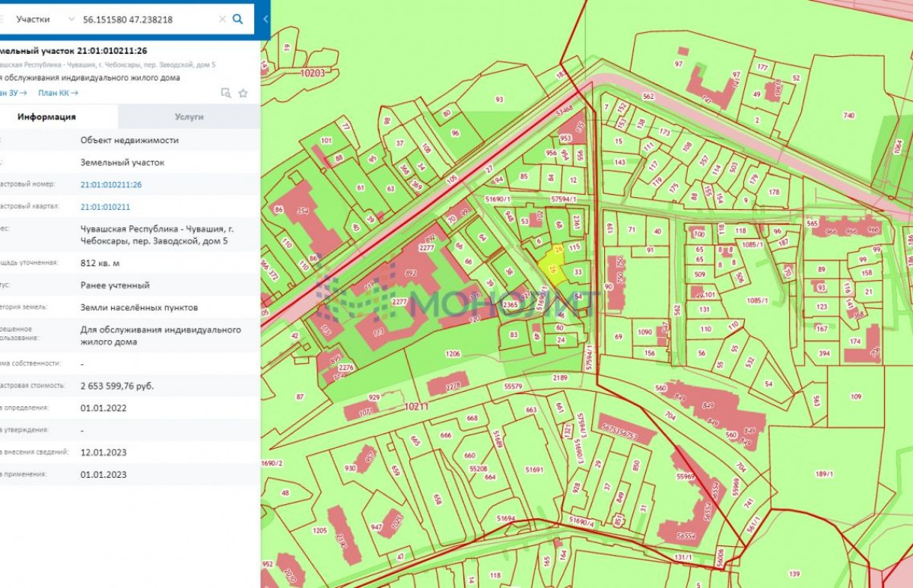Click parcel 1206 on the map
Image resolution: width=913 pixels, height=588 pixels.
tap(453, 354)
